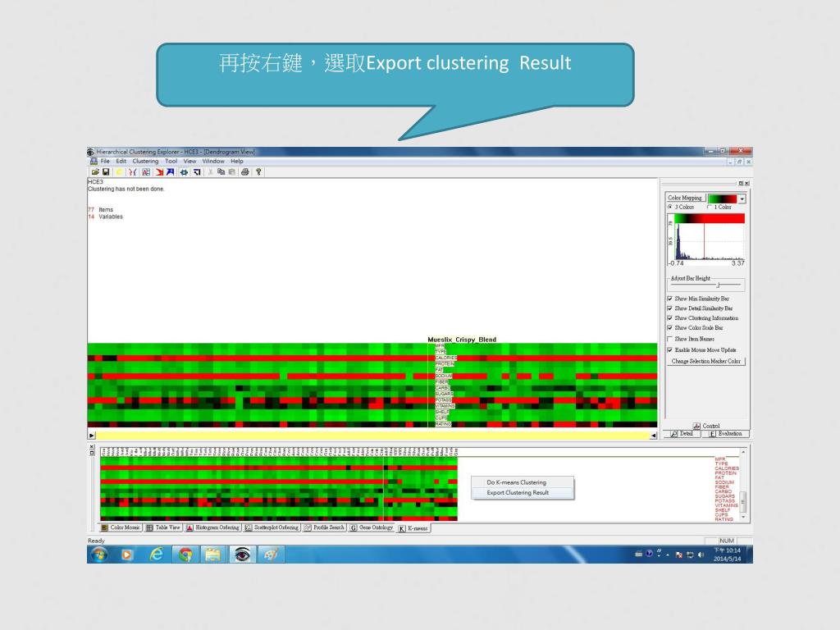Open the View menu
This screenshot has height=630, width=840.
[189, 162]
